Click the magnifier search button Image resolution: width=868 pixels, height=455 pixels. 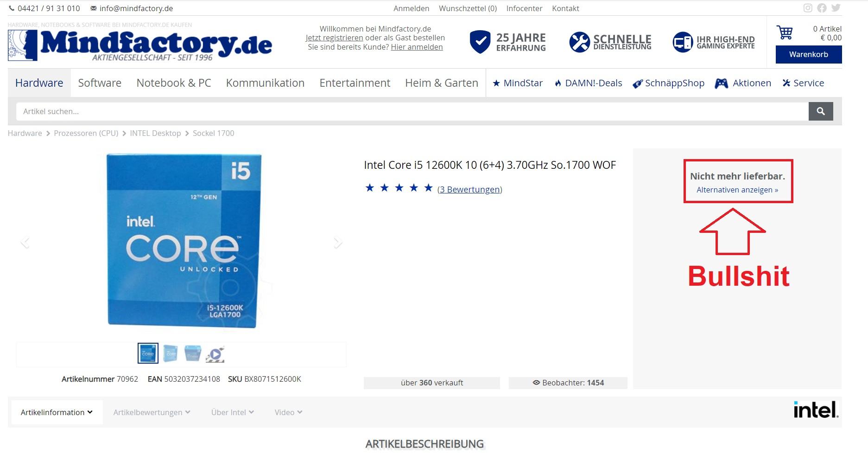[x=821, y=111]
